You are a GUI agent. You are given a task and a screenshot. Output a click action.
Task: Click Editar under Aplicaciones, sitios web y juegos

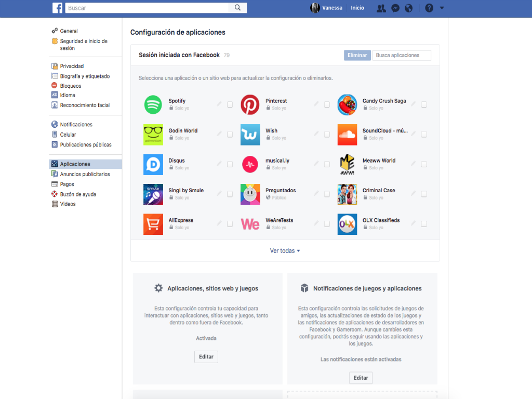pos(206,357)
